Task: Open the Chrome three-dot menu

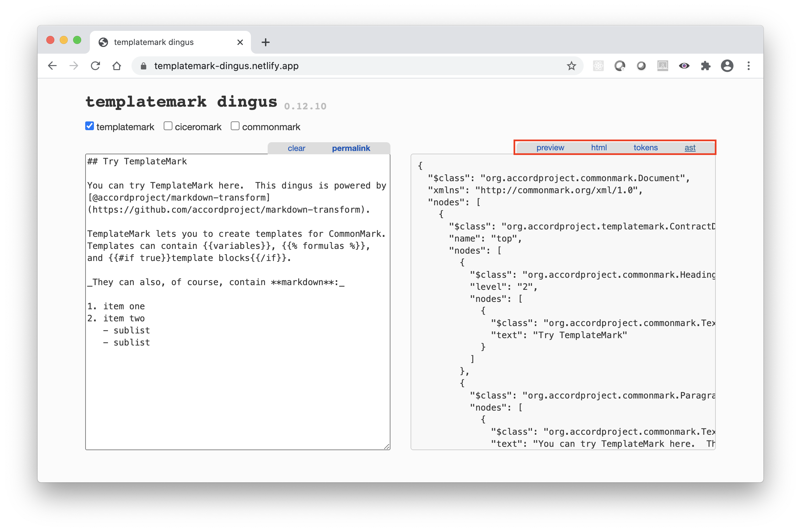Action: 748,66
